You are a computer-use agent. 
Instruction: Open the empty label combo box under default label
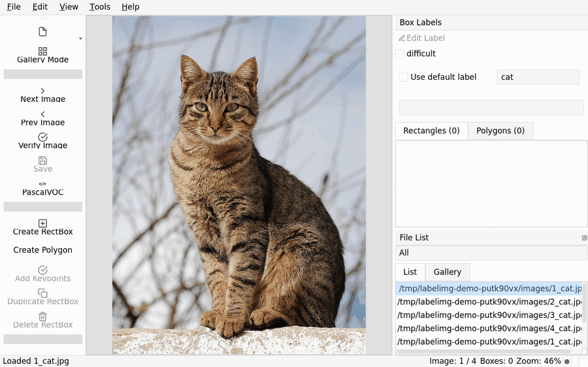point(491,108)
